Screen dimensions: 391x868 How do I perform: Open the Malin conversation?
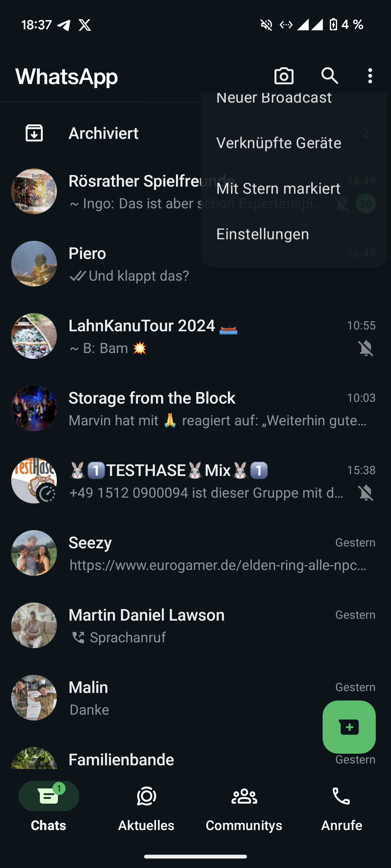pos(181,698)
